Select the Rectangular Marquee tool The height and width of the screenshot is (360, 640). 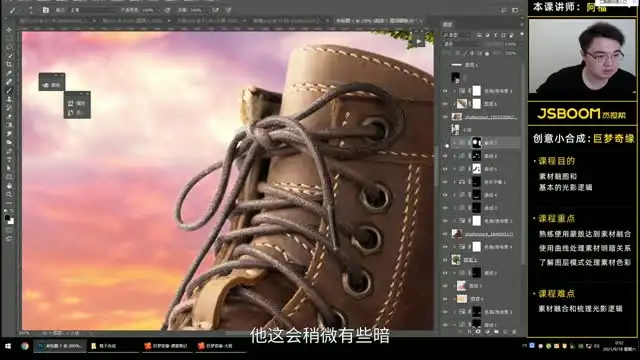click(x=9, y=38)
